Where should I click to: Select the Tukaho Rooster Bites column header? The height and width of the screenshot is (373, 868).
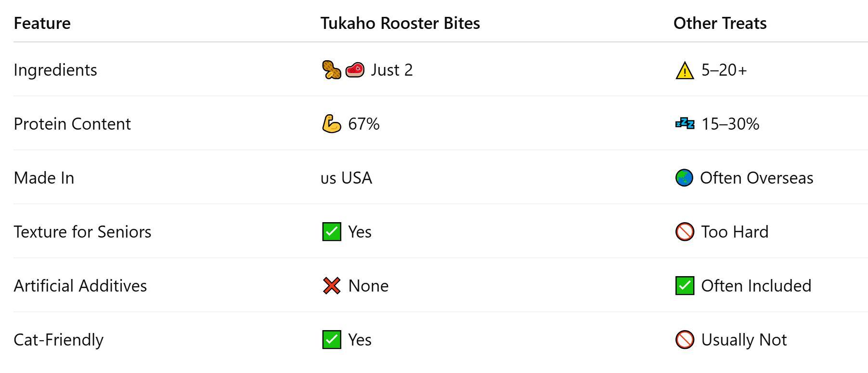pos(400,23)
